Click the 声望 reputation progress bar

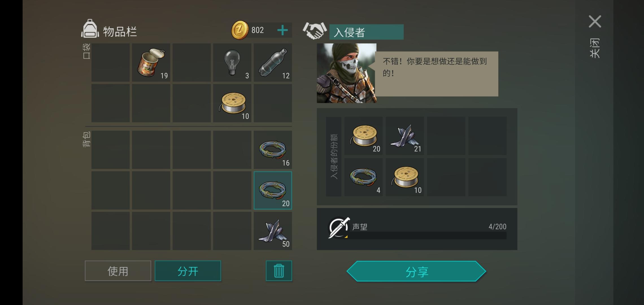pos(427,236)
